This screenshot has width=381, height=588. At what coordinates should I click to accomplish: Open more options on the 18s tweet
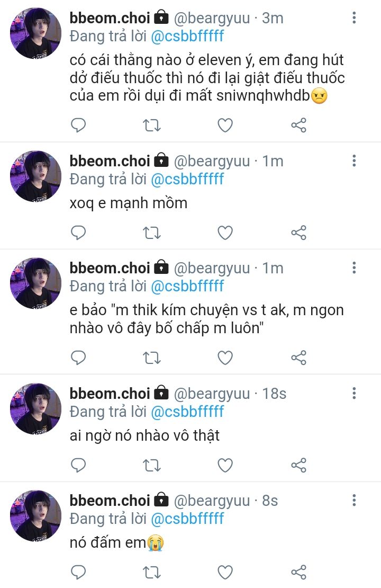(354, 394)
